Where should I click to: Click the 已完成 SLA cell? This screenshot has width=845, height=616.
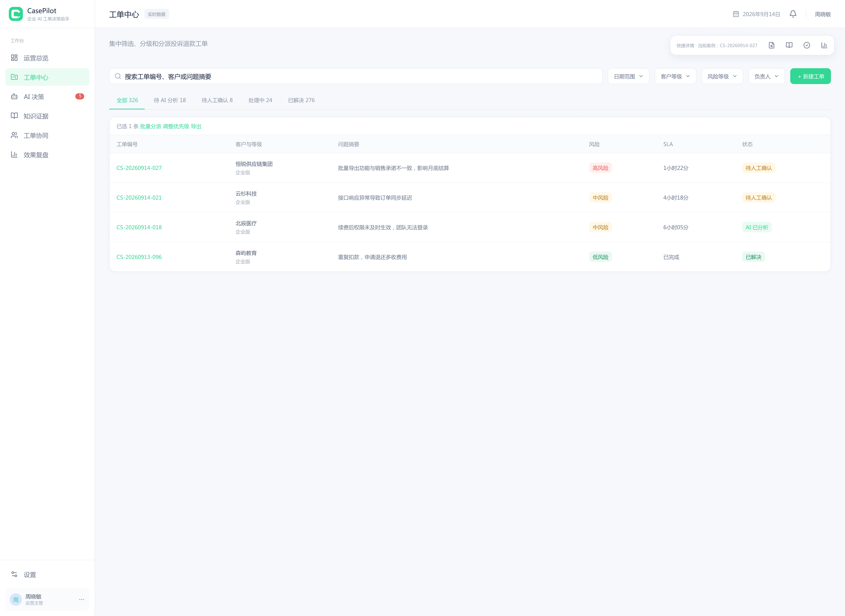671,257
